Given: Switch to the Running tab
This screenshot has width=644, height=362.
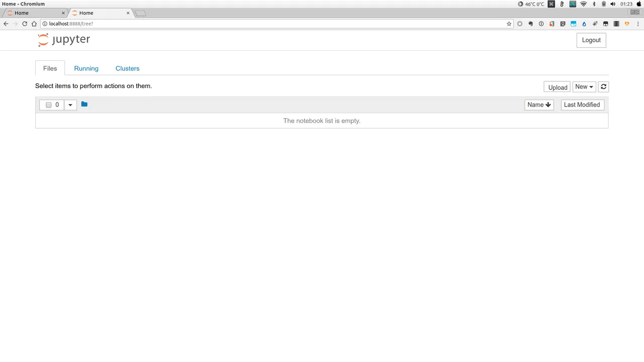Looking at the screenshot, I should 86,68.
